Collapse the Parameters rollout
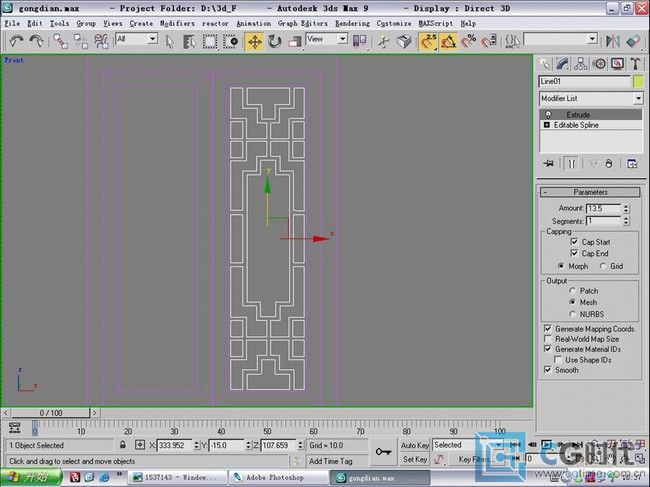 pyautogui.click(x=590, y=192)
